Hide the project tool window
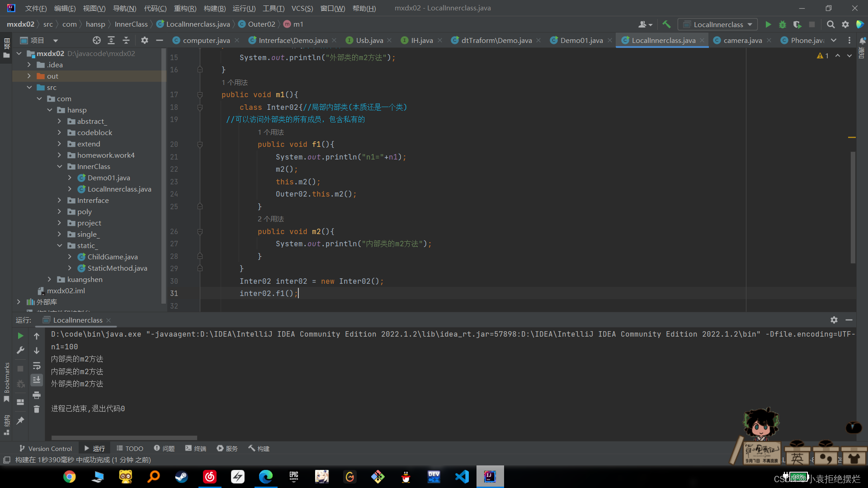The height and width of the screenshot is (488, 868). click(x=160, y=40)
